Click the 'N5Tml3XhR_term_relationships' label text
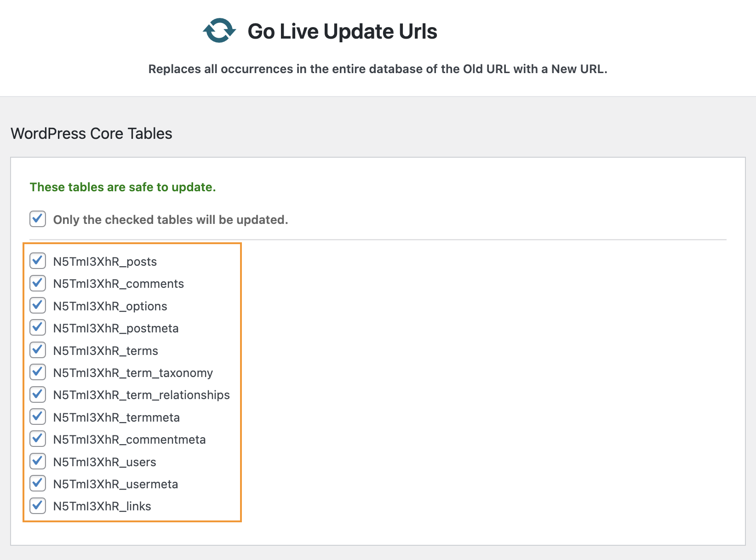 click(x=141, y=395)
